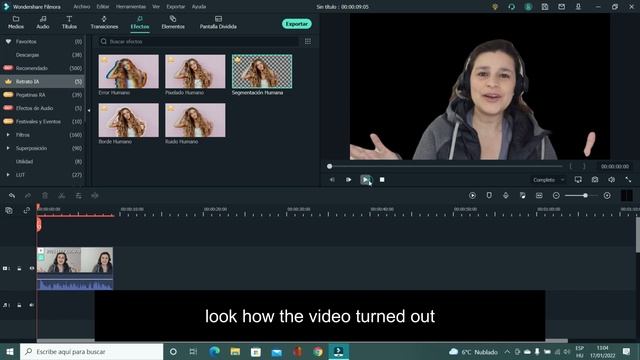Hide video track 1 with eye icon
The width and height of the screenshot is (640, 360).
32,269
